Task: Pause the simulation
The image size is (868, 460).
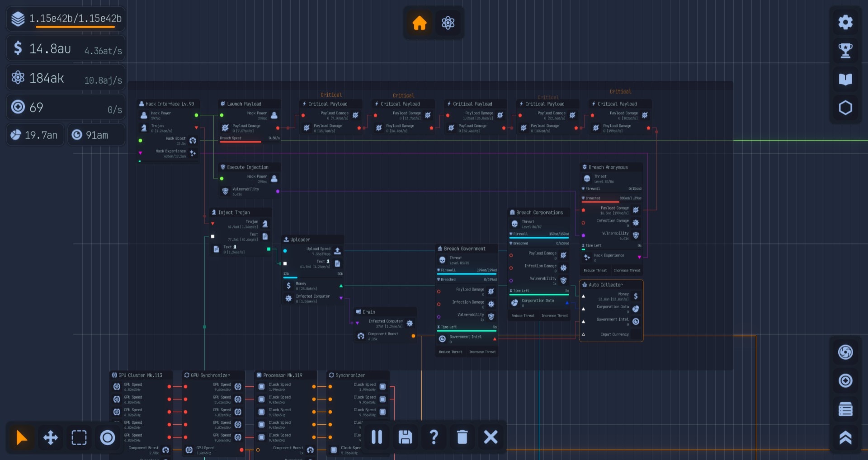Action: coord(377,437)
